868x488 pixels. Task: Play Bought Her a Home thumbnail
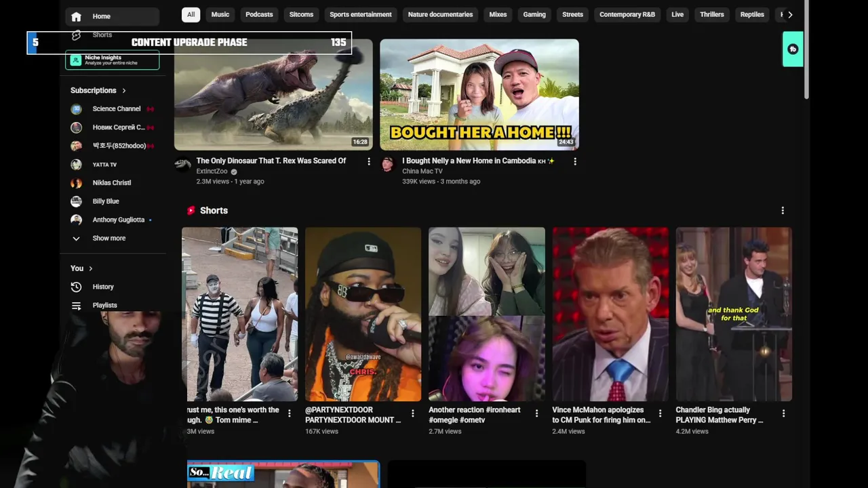[x=479, y=94]
